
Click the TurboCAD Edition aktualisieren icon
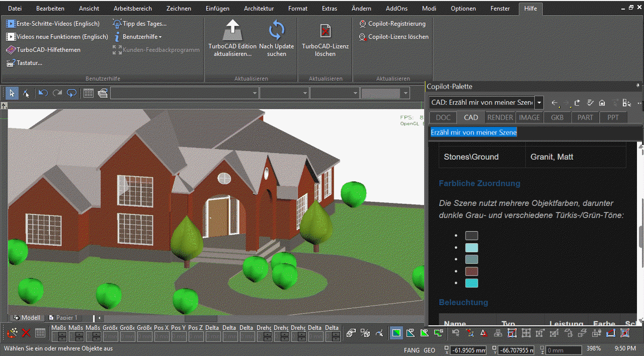pyautogui.click(x=232, y=30)
